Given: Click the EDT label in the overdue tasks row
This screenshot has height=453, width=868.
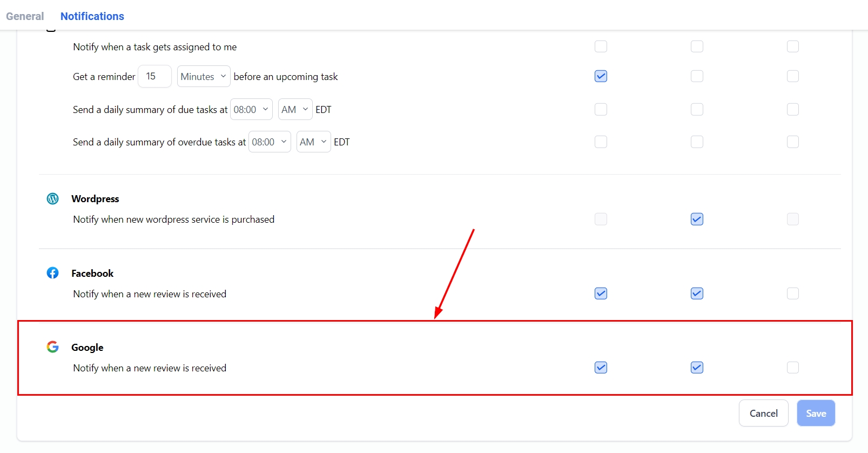Looking at the screenshot, I should tap(342, 142).
